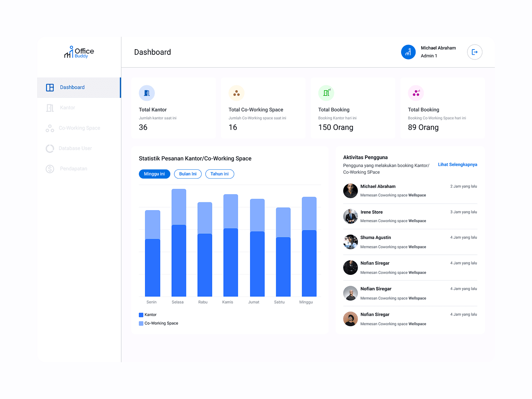Click Michael Abraham's activity avatar

(x=351, y=191)
